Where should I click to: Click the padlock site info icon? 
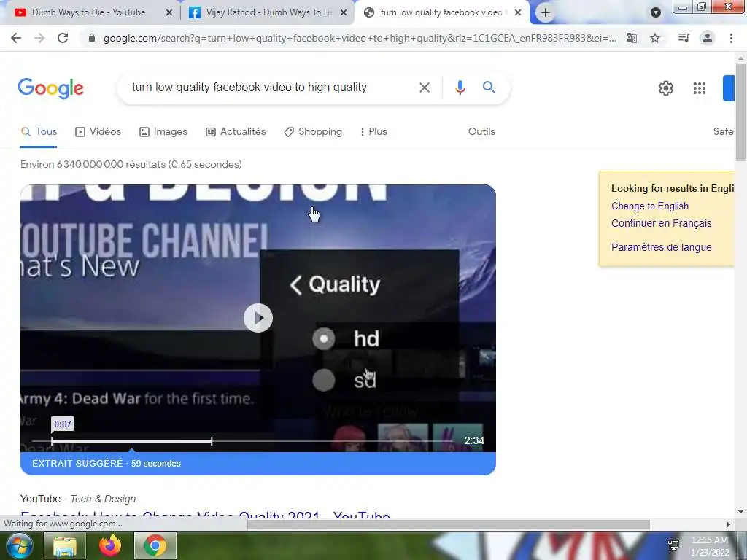(92, 38)
